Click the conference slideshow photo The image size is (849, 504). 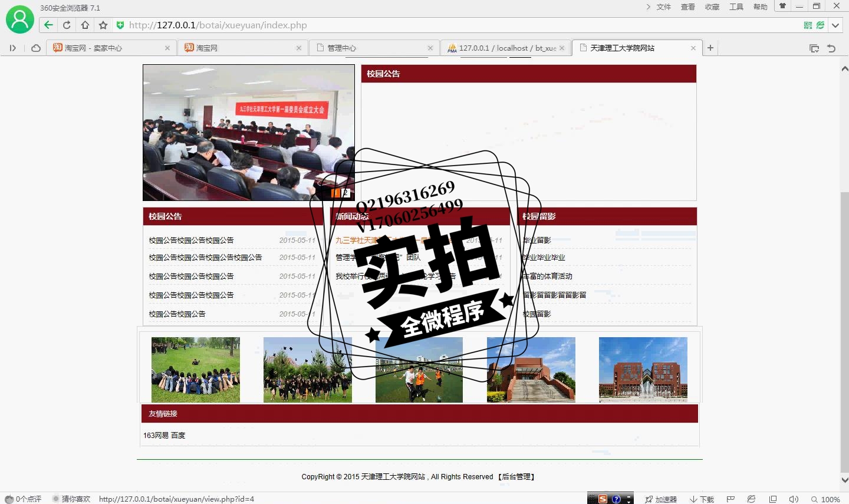click(248, 133)
